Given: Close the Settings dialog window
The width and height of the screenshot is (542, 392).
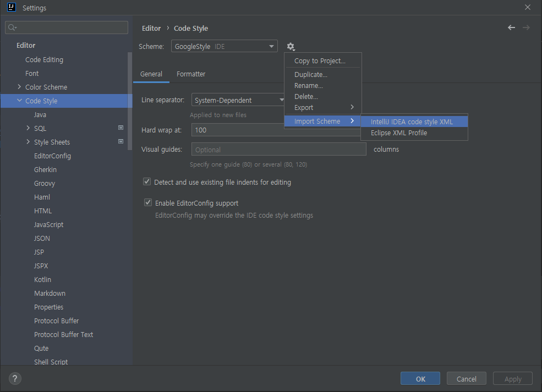Looking at the screenshot, I should (x=528, y=7).
